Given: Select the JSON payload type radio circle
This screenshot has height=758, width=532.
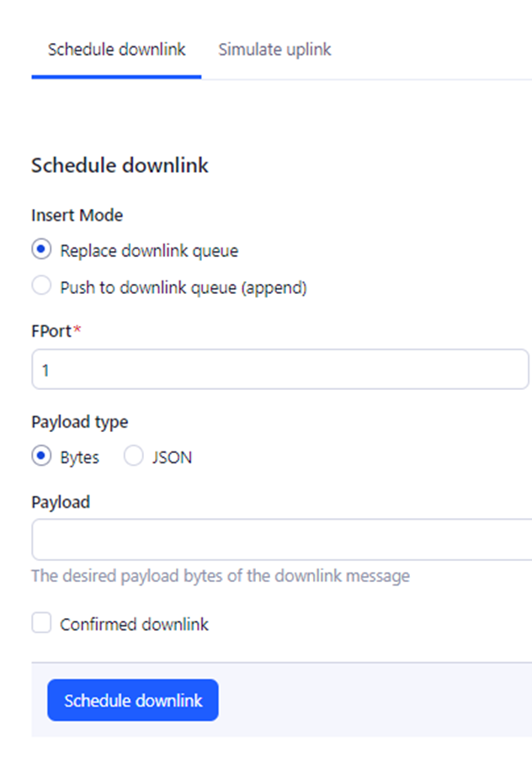Looking at the screenshot, I should point(133,456).
